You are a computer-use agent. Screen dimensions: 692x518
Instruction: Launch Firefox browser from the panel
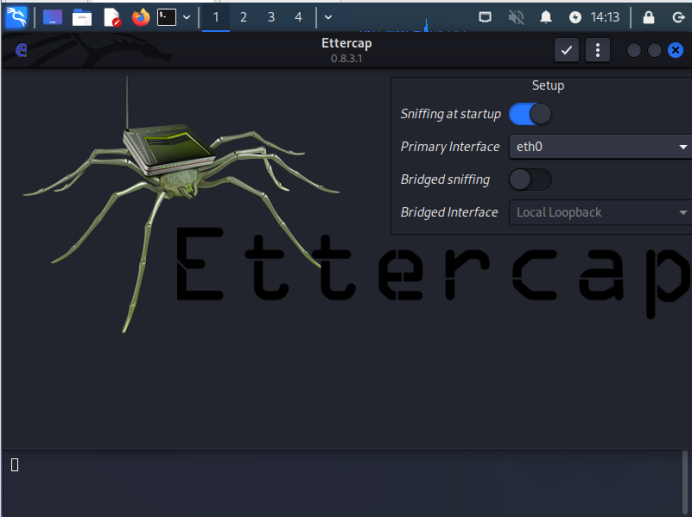141,18
